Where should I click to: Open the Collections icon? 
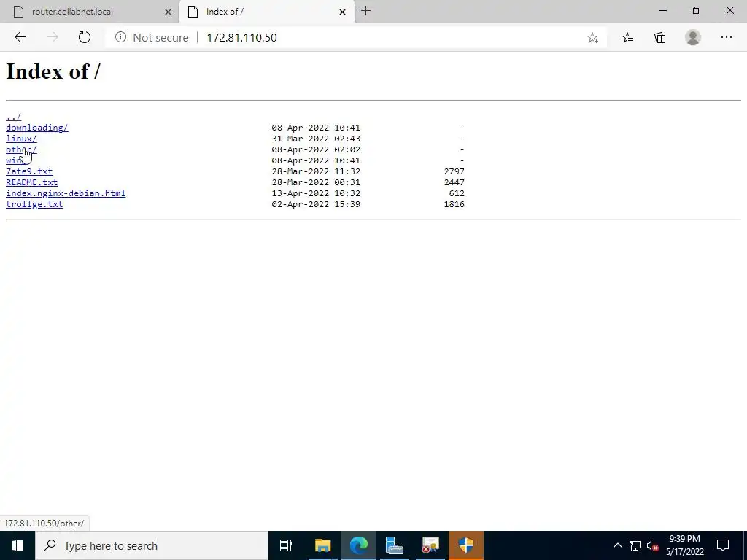(x=659, y=38)
